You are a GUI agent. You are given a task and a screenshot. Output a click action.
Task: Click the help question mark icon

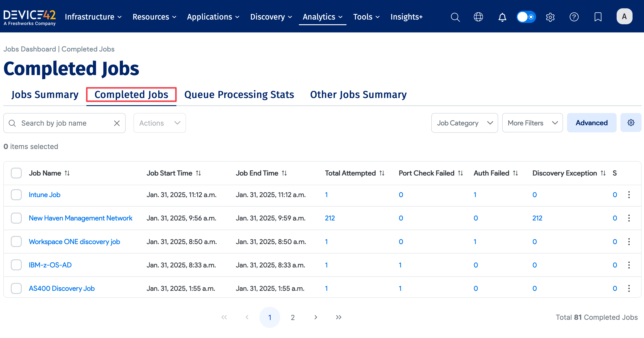click(574, 17)
